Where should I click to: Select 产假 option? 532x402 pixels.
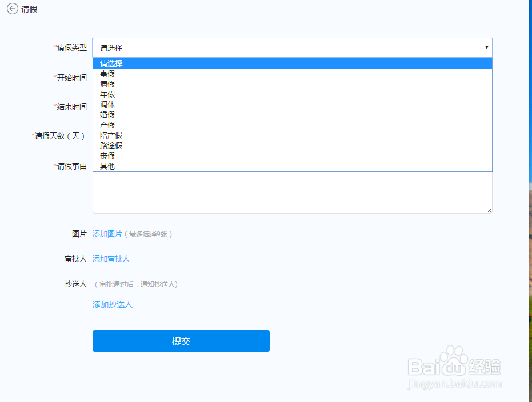(x=293, y=125)
